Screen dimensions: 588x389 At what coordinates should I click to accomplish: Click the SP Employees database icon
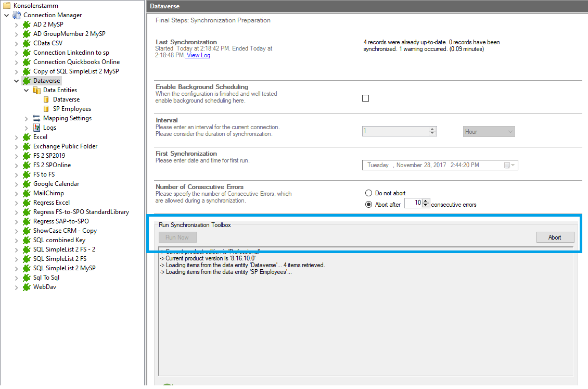pyautogui.click(x=46, y=109)
